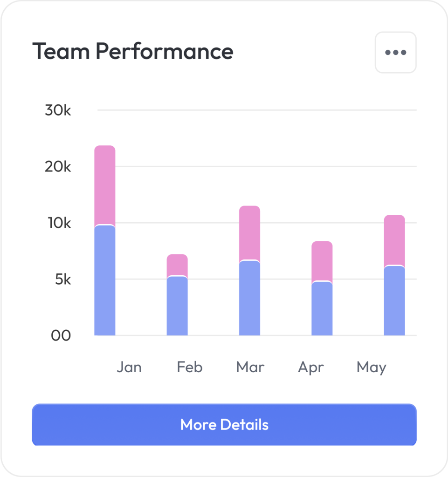Click February's pink bar segment

click(177, 265)
